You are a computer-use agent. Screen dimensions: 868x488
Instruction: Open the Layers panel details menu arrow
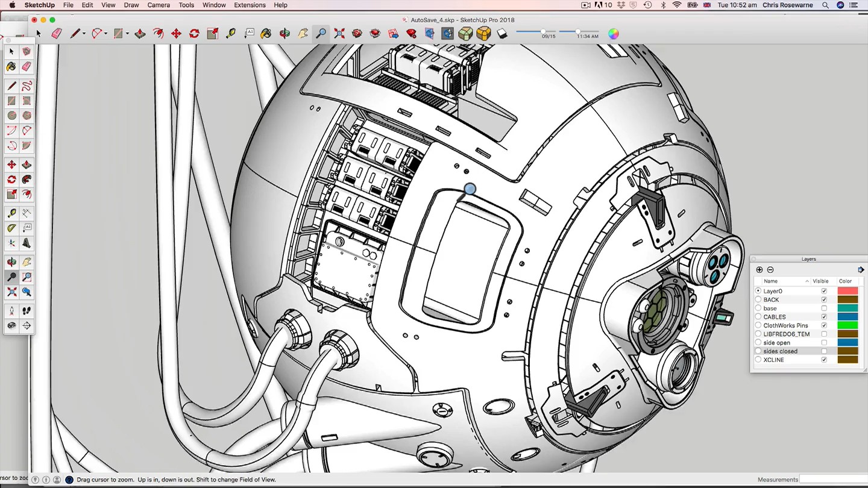860,270
